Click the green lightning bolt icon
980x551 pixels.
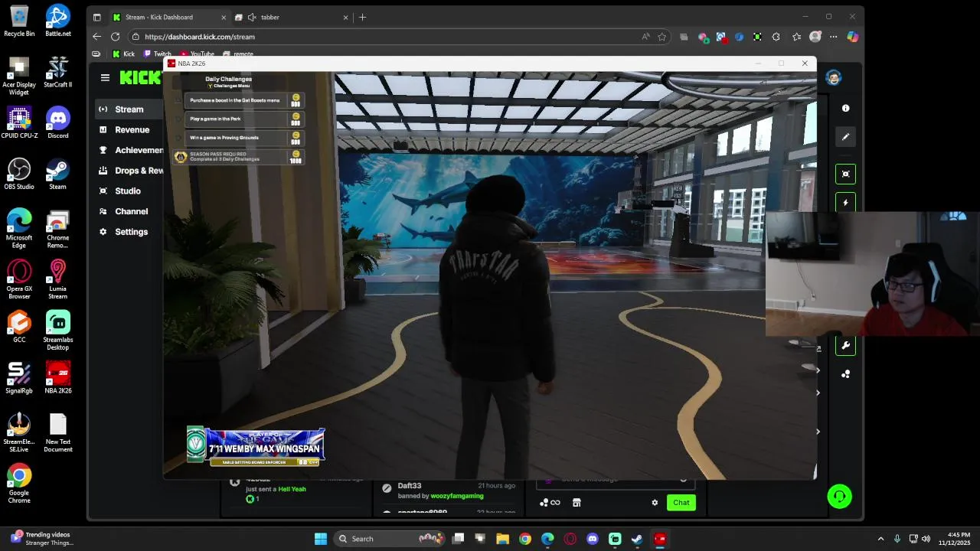click(x=845, y=203)
